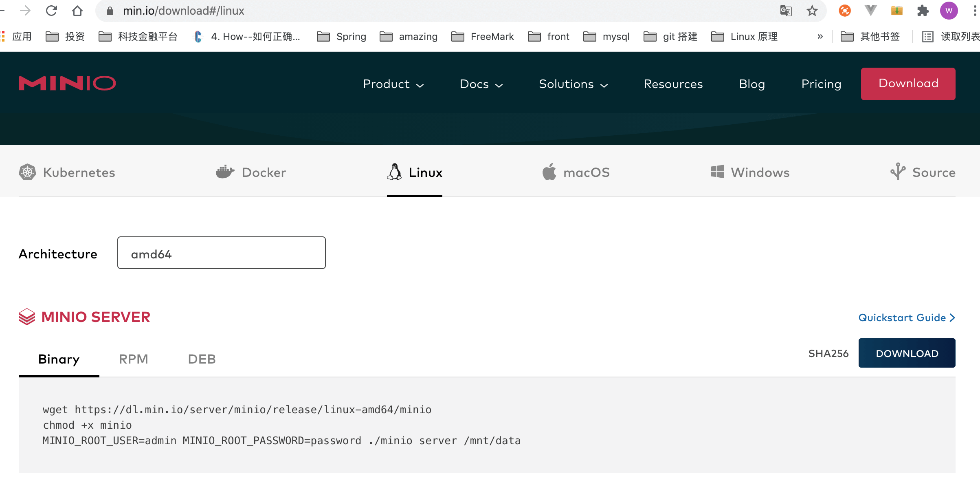Switch to the Windows tab

coord(750,172)
